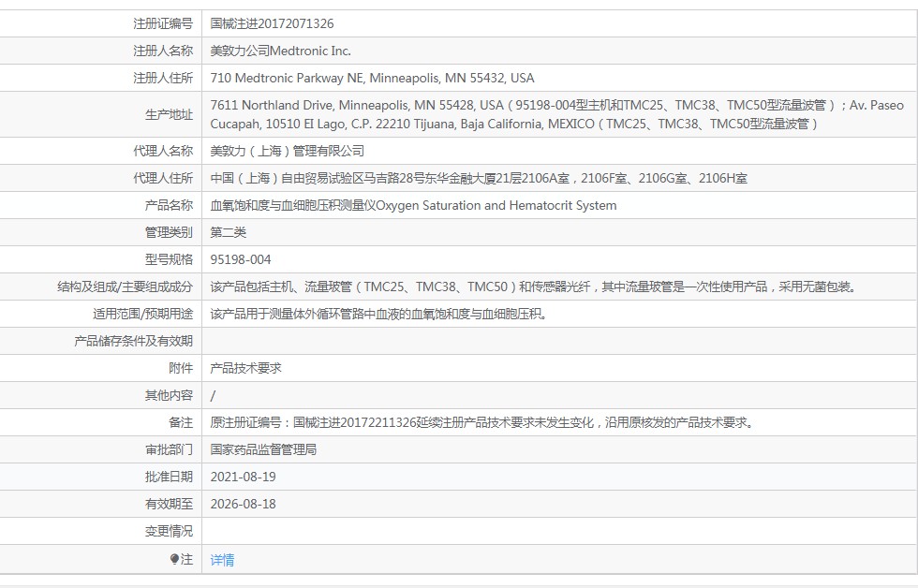This screenshot has height=588, width=918.
Task: Click the 代理人名称 row label
Action: [x=163, y=151]
